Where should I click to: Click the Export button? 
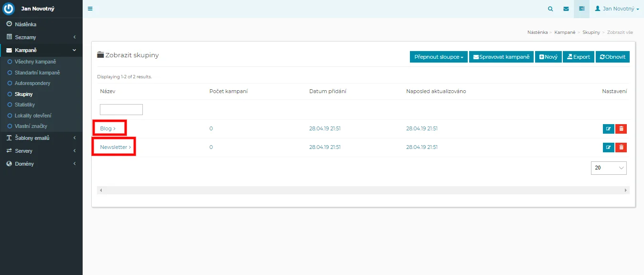[x=578, y=57]
